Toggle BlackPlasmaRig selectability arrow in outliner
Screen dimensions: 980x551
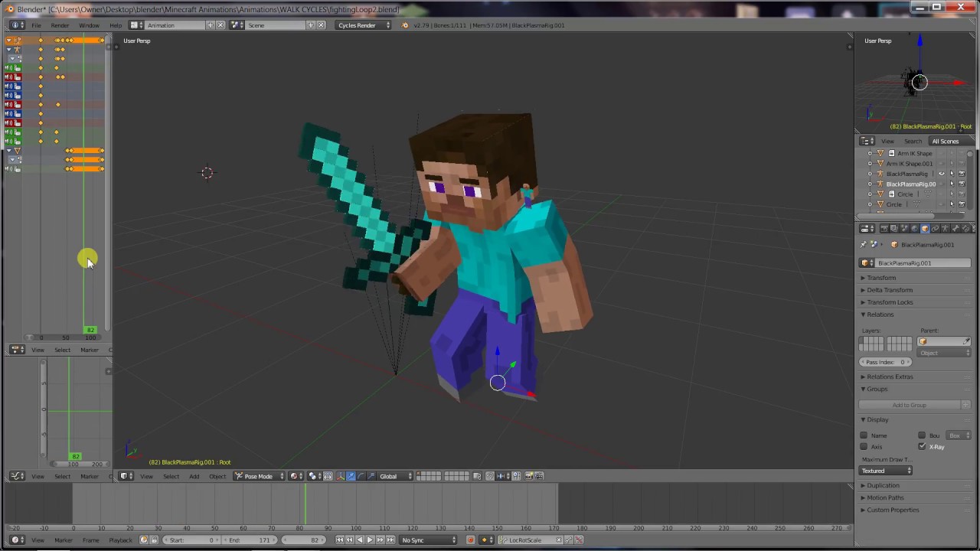click(952, 174)
